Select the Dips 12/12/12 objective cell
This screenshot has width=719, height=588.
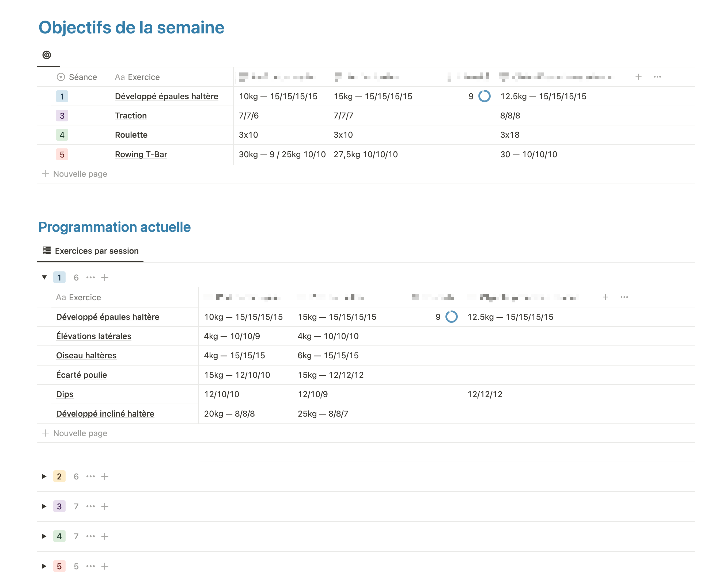[x=485, y=395]
